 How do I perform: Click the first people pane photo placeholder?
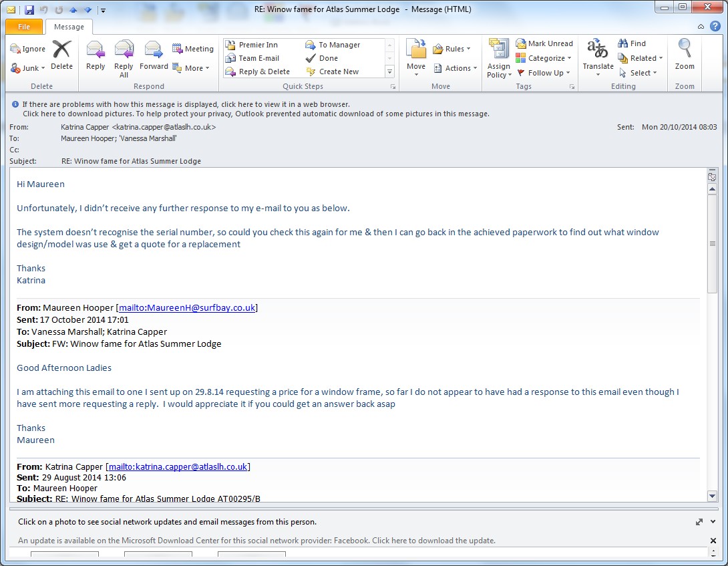[65, 554]
